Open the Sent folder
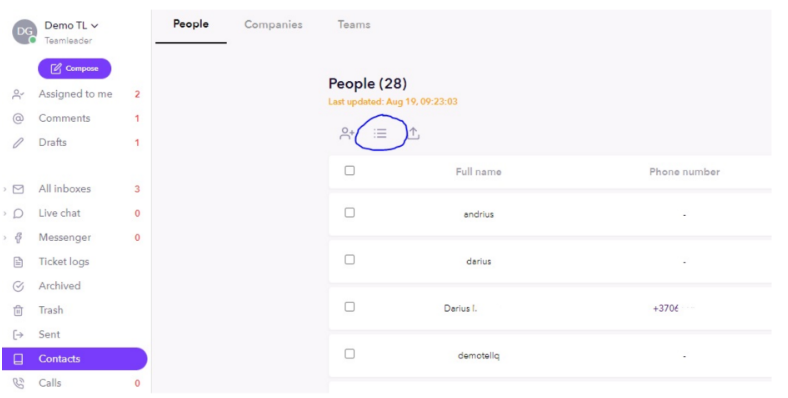This screenshot has width=788, height=398. click(49, 334)
